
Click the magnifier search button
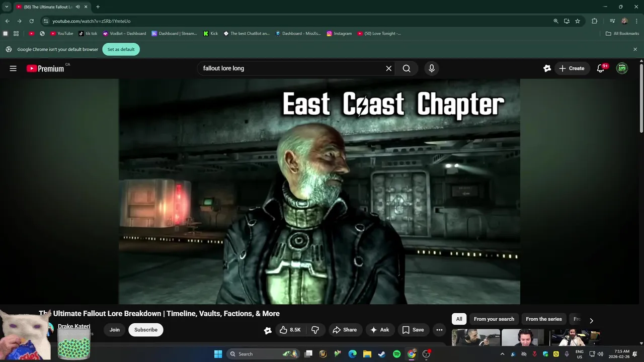407,68
